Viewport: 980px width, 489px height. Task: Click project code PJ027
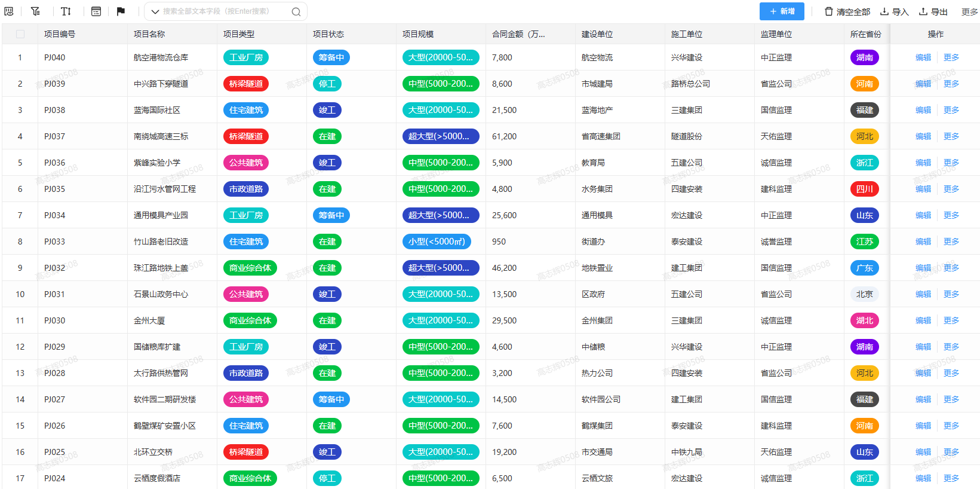pyautogui.click(x=55, y=399)
